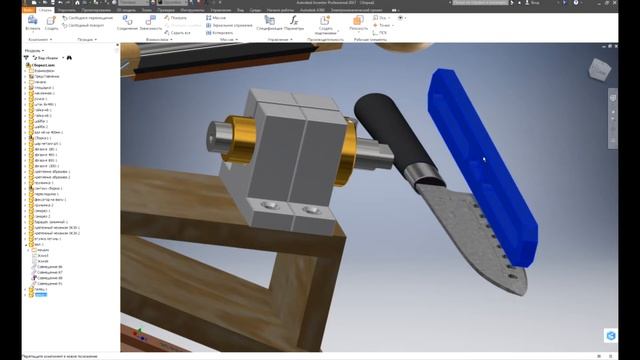Image resolution: width=640 pixels, height=360 pixels.
Task: Select Совмещение:87 constraint in browser
Action: [x=47, y=272]
